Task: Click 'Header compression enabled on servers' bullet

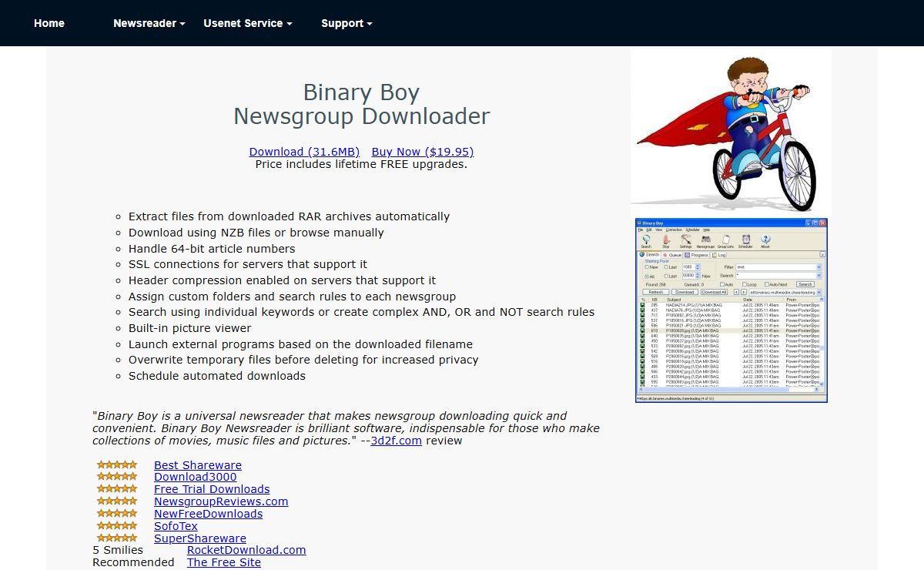Action: tap(282, 280)
